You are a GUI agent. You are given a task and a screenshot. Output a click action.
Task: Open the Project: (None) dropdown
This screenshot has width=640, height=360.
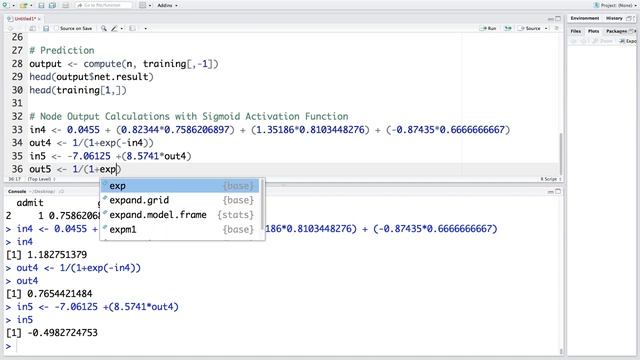[x=617, y=5]
